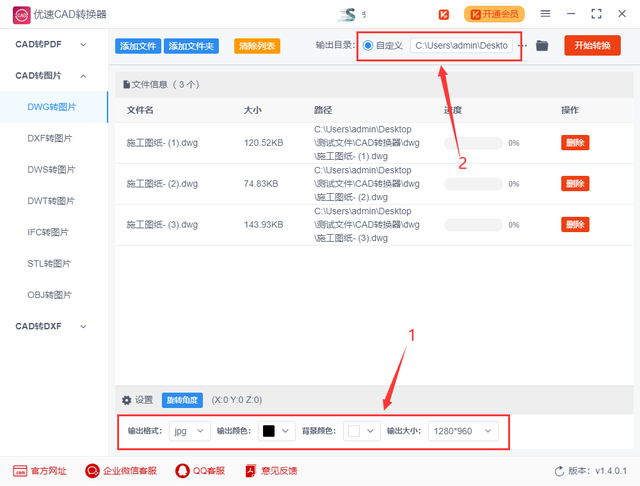The height and width of the screenshot is (486, 640).
Task: Select DWT转图片 in sidebar
Action: click(51, 201)
